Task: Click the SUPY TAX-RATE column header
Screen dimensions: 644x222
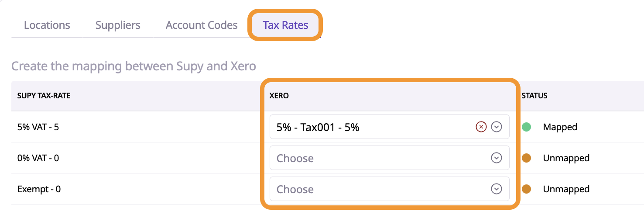Action: click(x=44, y=96)
